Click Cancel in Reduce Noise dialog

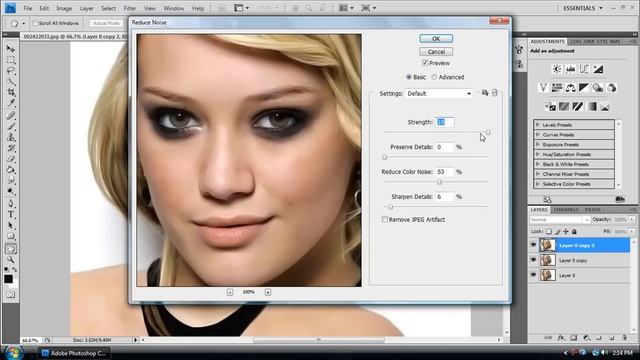(x=436, y=52)
